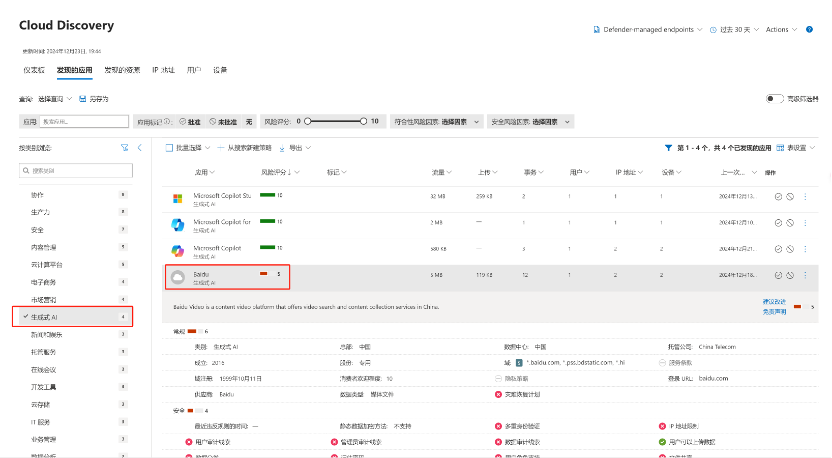Switch to the IP 地址 tab
This screenshot has height=458, width=832.
(163, 70)
